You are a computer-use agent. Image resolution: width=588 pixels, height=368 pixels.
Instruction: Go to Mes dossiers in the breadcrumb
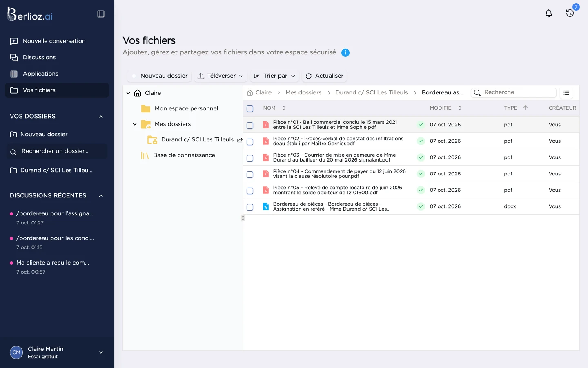coord(303,93)
